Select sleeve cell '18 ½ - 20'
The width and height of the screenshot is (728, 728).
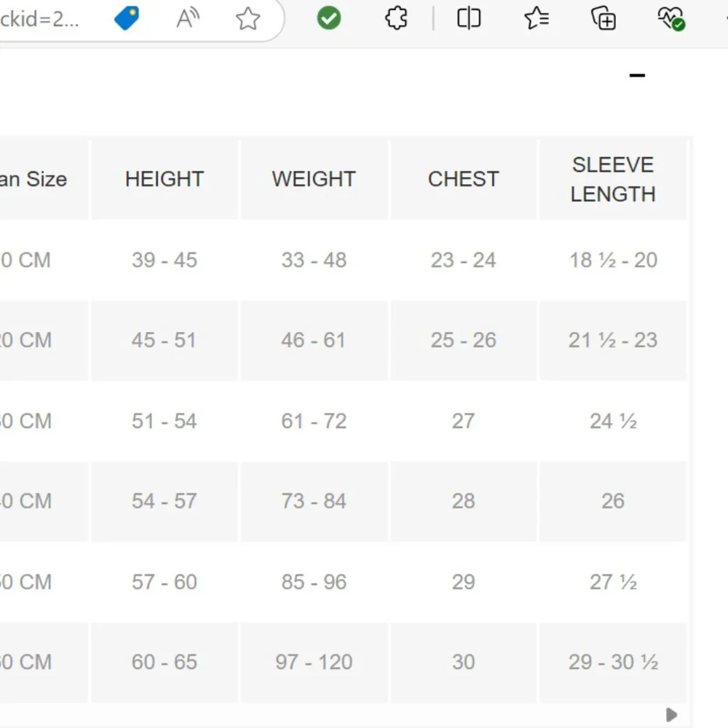[613, 260]
